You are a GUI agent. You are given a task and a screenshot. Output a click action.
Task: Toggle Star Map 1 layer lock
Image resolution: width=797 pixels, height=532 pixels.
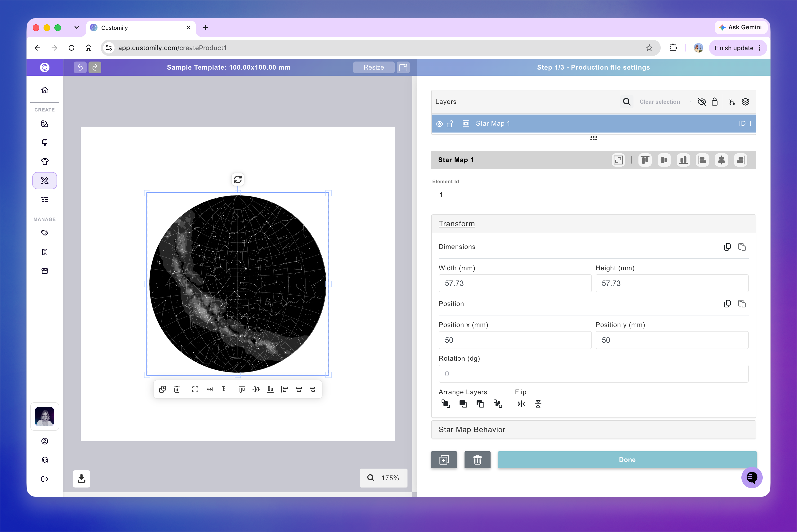[450, 124]
